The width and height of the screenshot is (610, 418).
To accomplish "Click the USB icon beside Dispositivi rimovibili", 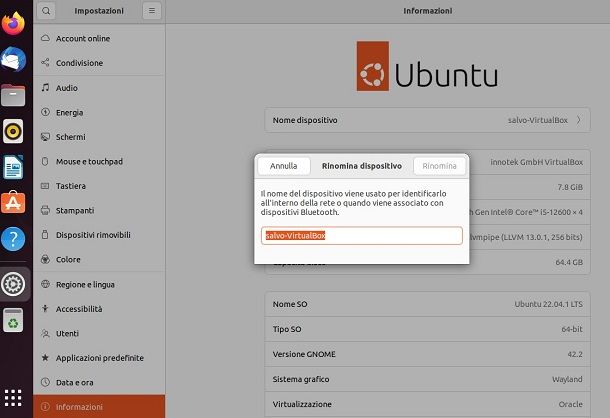I will pyautogui.click(x=46, y=235).
